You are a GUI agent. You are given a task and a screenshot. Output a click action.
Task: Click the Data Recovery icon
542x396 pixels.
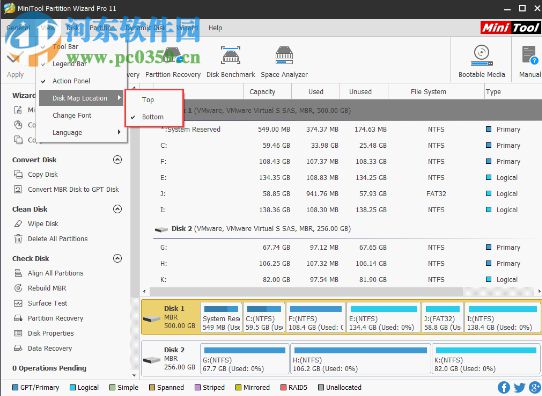coord(18,348)
